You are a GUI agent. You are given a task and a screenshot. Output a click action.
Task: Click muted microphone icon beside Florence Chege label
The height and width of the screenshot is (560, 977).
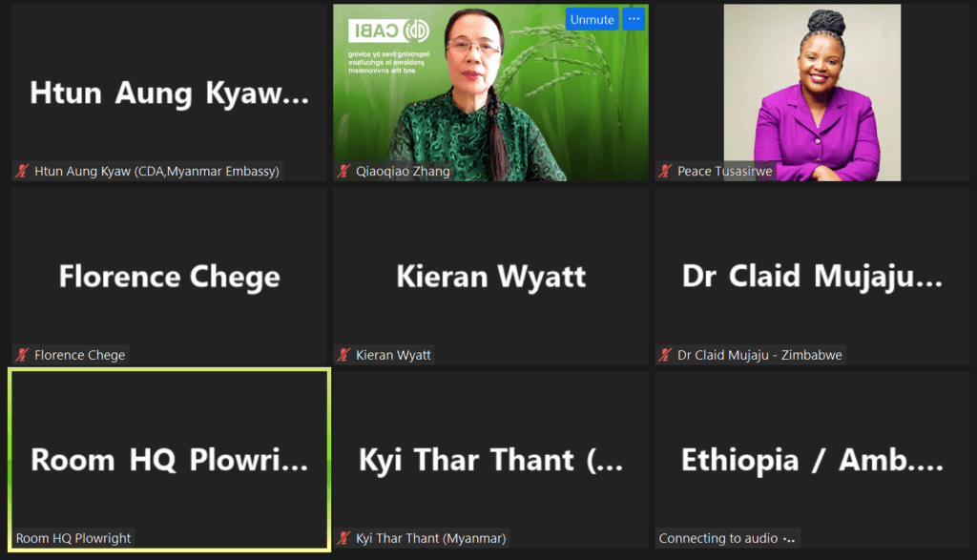tap(23, 355)
